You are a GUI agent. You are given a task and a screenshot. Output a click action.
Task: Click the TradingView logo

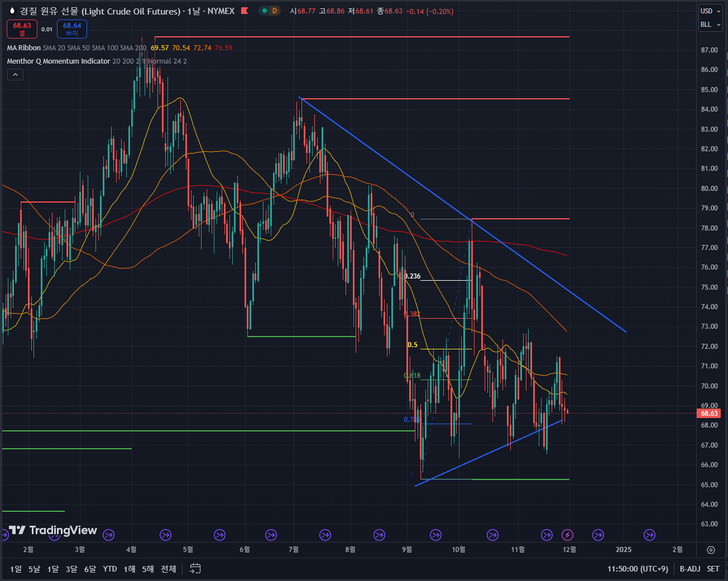click(53, 530)
